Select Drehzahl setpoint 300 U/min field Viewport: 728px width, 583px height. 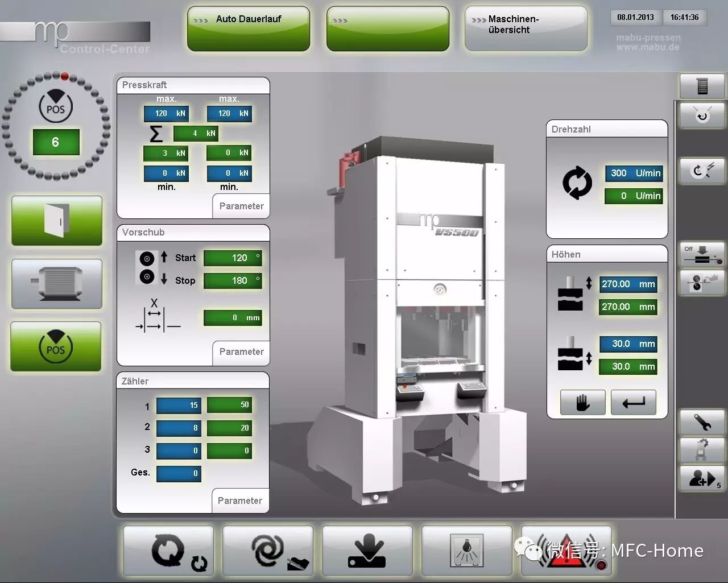634,173
